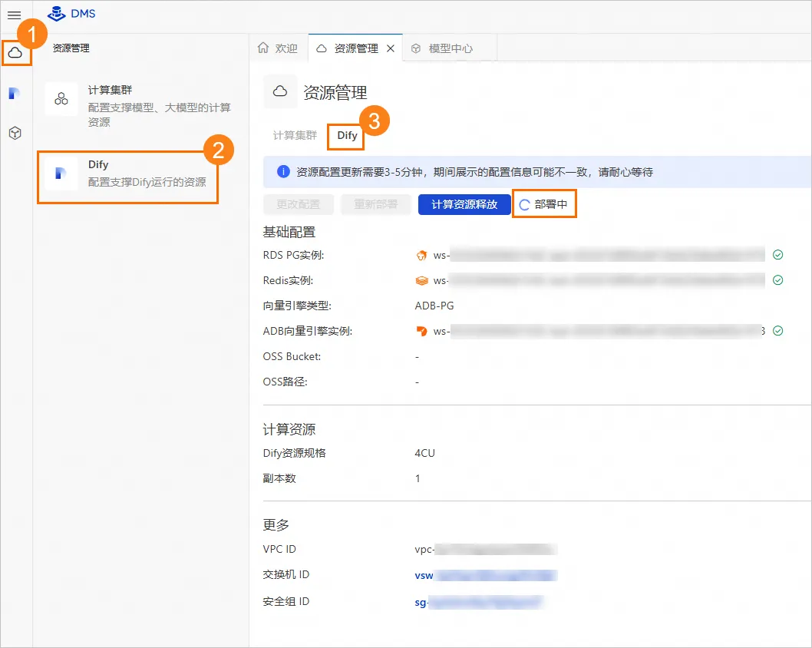The height and width of the screenshot is (648, 812).
Task: Click the 更改配置 button
Action: point(299,204)
